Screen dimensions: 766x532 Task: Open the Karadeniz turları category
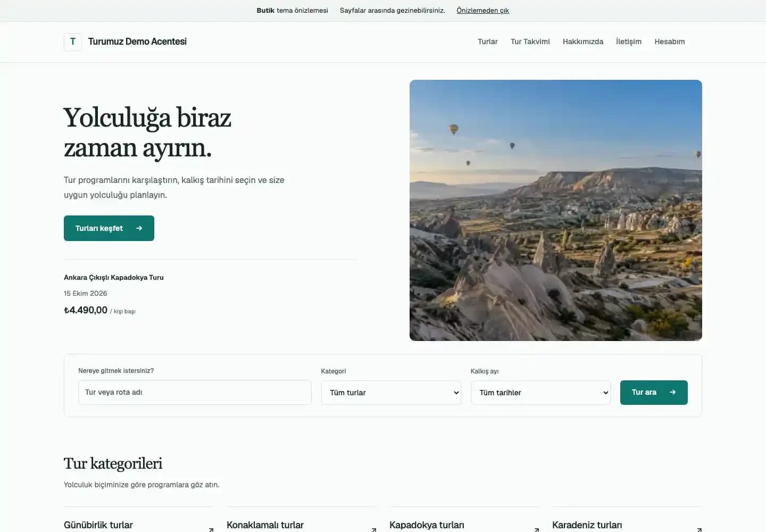point(587,525)
